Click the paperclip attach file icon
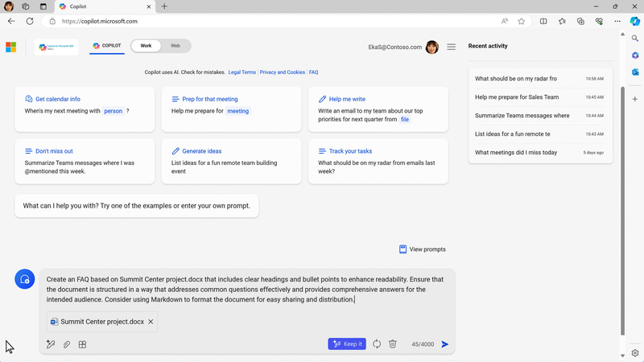Image resolution: width=644 pixels, height=362 pixels. click(67, 344)
